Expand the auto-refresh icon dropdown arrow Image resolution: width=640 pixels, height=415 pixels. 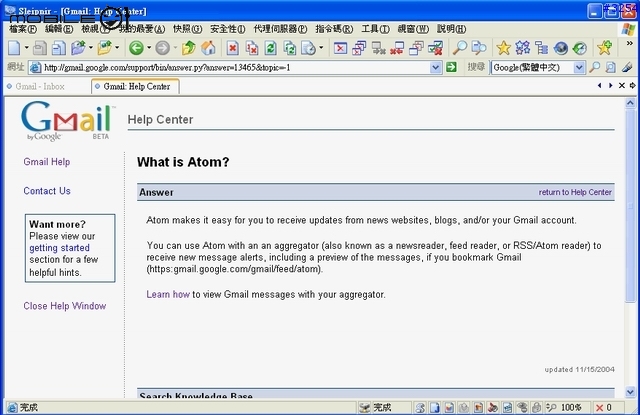click(x=321, y=48)
